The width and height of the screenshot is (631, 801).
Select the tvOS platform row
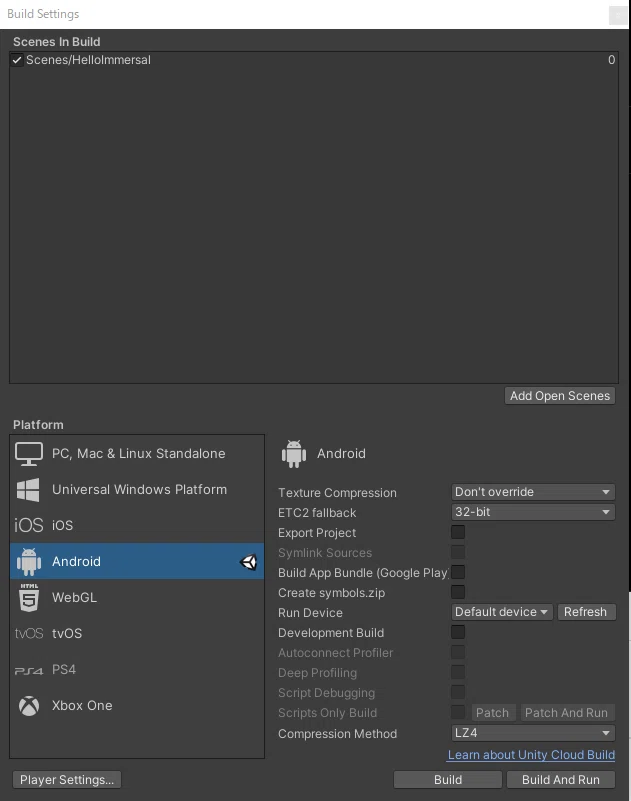click(x=137, y=633)
